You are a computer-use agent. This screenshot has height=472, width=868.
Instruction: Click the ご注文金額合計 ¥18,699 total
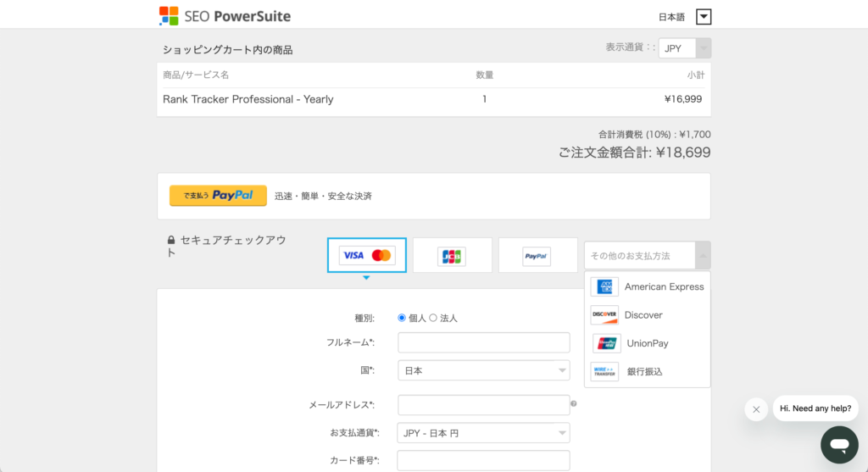[x=634, y=153]
